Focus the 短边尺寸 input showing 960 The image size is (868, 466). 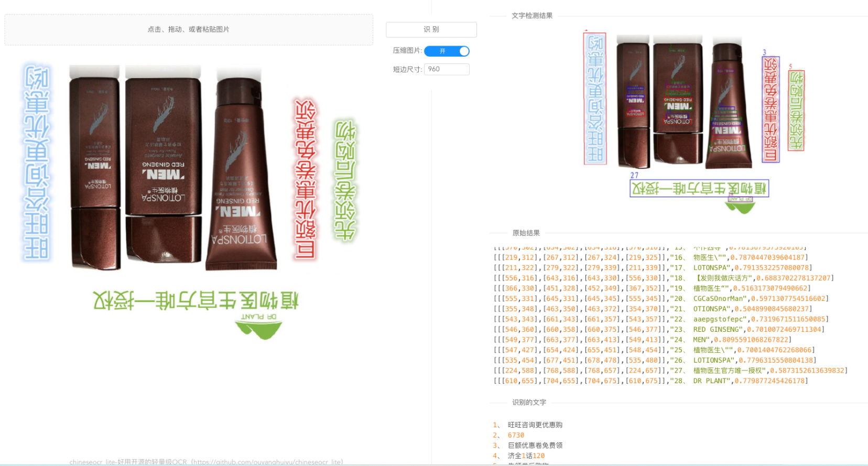(447, 69)
